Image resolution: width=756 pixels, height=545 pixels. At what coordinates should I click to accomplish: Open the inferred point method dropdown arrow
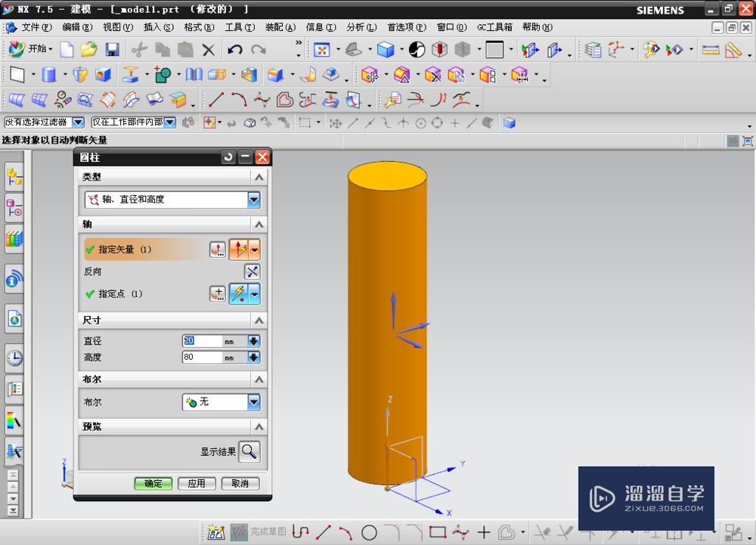click(x=255, y=294)
